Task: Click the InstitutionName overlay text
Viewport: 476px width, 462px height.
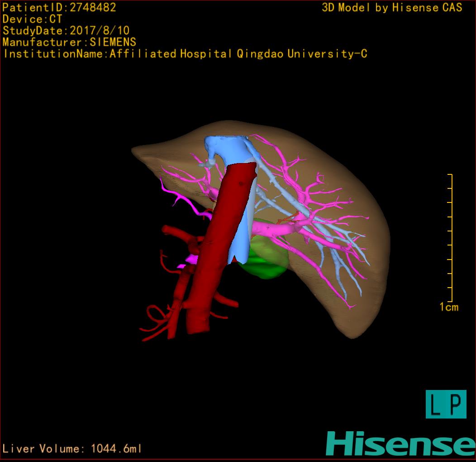Action: click(185, 54)
